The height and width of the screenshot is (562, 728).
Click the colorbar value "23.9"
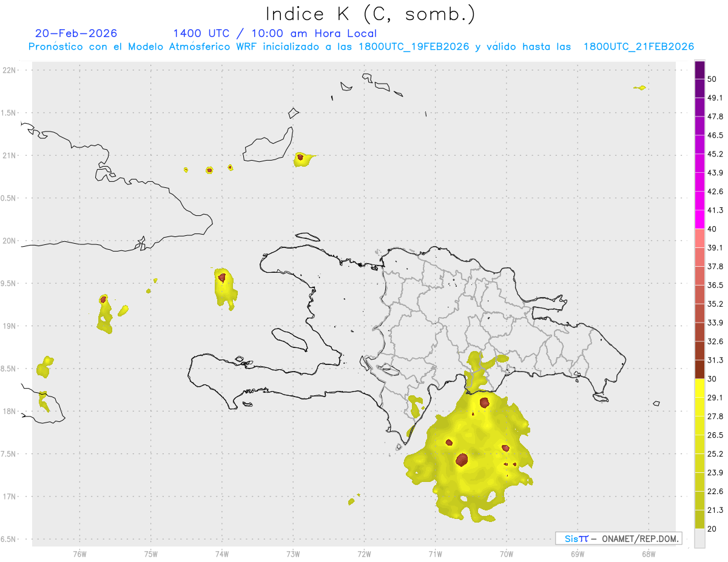point(715,473)
